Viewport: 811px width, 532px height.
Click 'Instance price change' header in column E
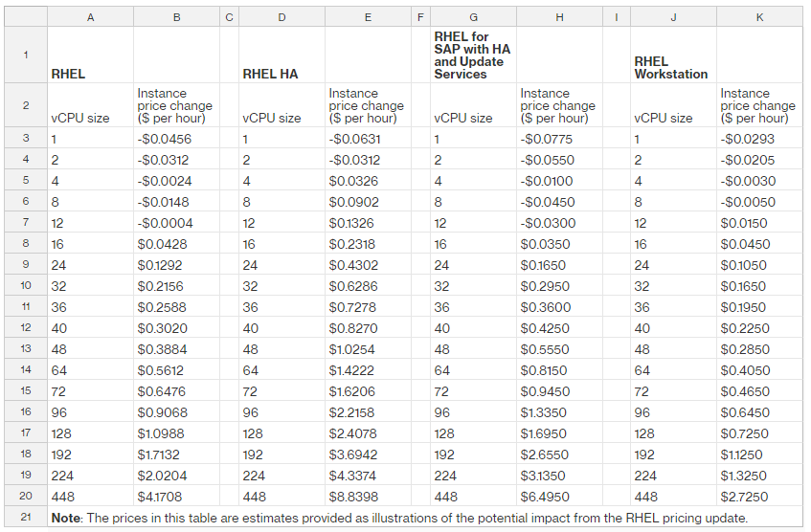point(368,105)
